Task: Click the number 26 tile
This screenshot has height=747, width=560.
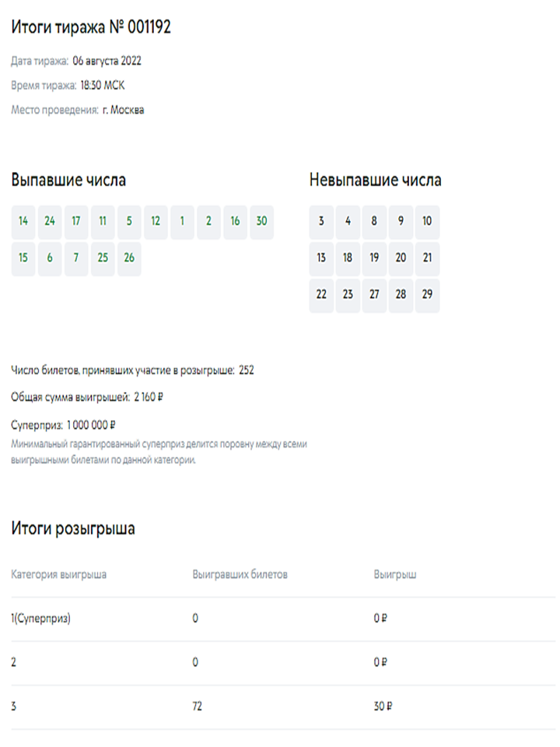Action: [x=129, y=258]
